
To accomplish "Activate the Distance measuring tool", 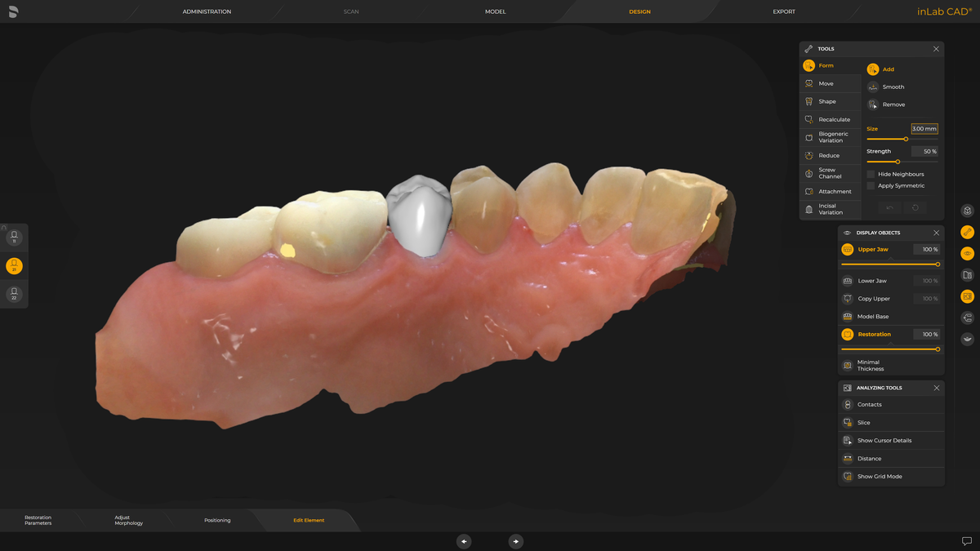I will (x=869, y=459).
